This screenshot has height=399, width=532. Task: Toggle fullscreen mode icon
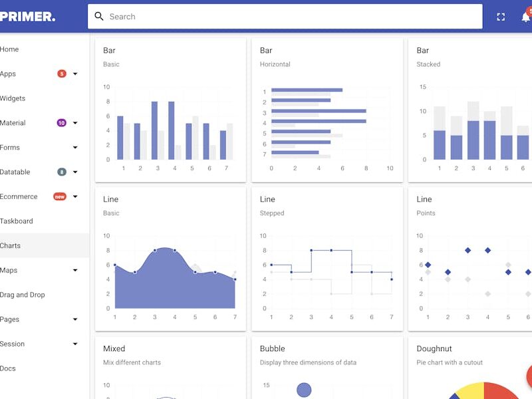501,17
